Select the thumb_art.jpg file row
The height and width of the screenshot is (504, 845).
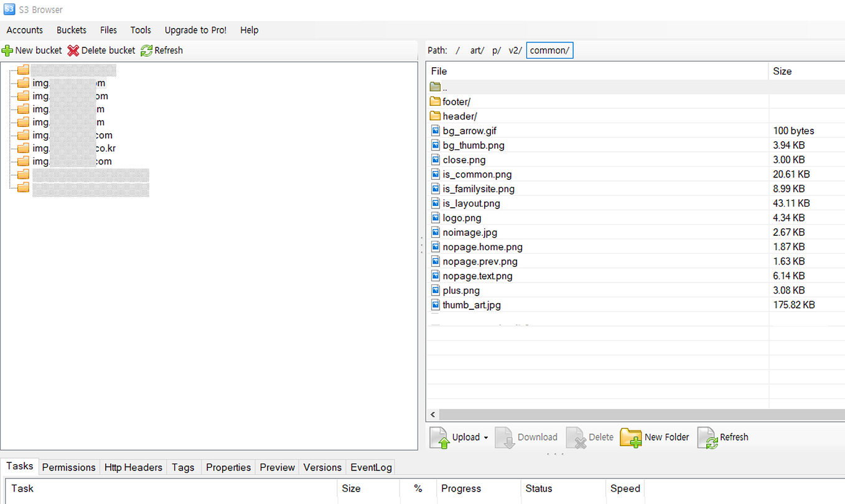click(471, 304)
